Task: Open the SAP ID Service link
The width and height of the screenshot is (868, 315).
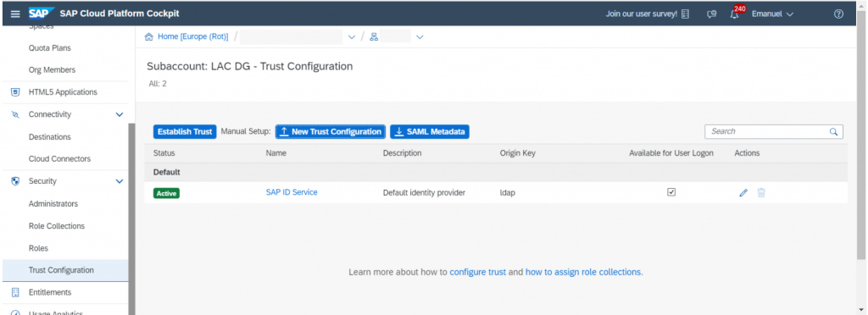Action: coord(292,192)
